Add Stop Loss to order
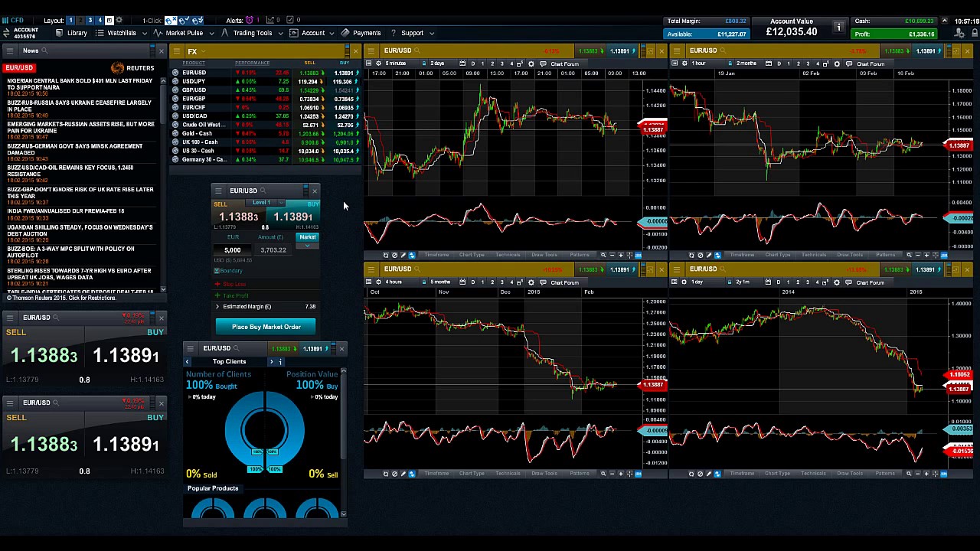This screenshot has width=980, height=551. [x=230, y=284]
